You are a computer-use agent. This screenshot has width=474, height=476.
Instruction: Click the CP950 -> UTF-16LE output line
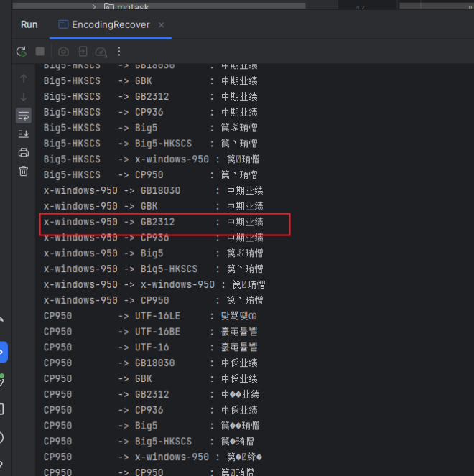(x=151, y=316)
